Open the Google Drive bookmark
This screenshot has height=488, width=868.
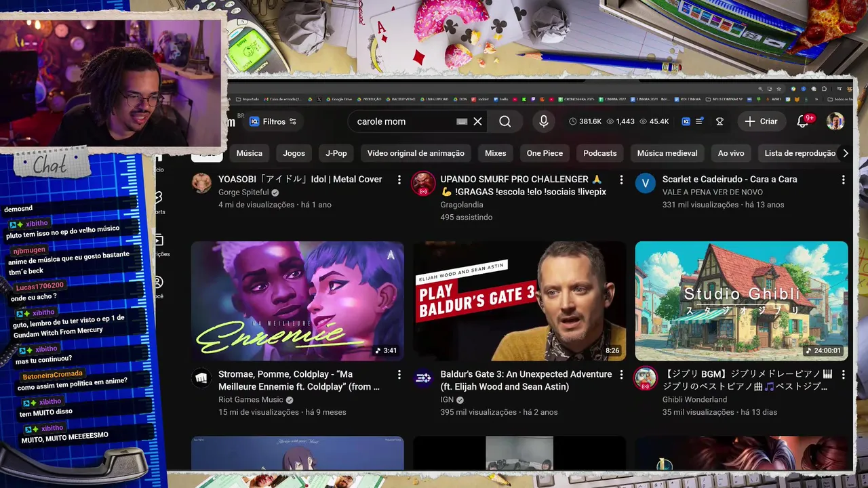tap(338, 99)
